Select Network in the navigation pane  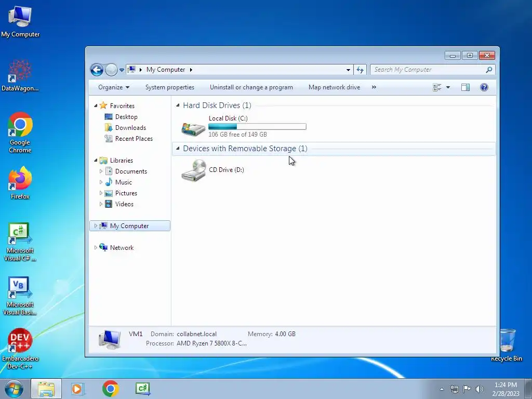click(122, 248)
